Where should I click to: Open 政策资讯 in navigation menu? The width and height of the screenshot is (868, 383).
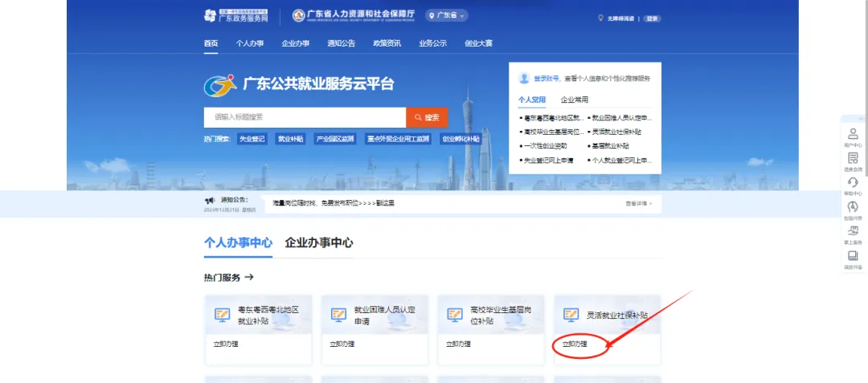click(387, 43)
